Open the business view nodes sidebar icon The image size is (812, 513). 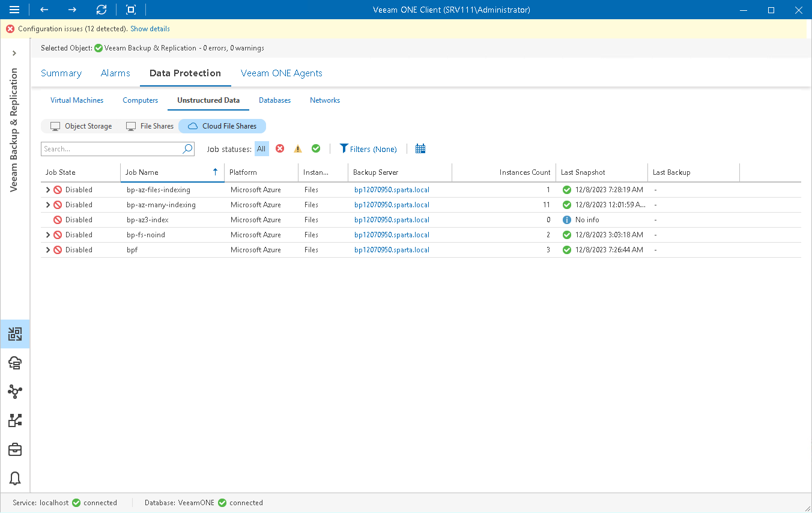tap(15, 392)
